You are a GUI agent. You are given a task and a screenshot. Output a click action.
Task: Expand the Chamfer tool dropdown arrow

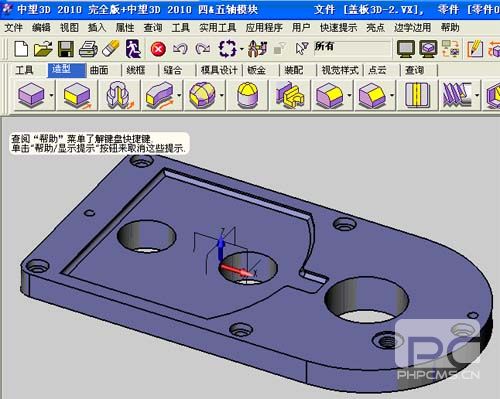pos(392,95)
